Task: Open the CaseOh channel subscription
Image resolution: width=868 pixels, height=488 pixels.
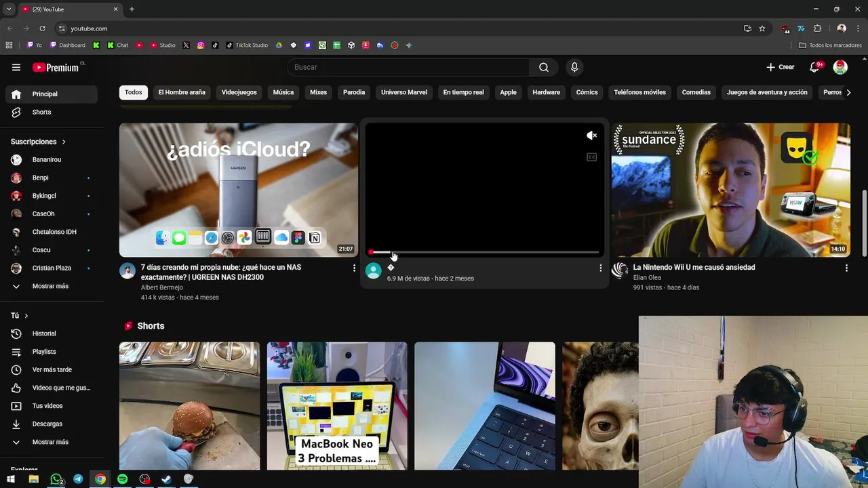Action: tap(52, 213)
